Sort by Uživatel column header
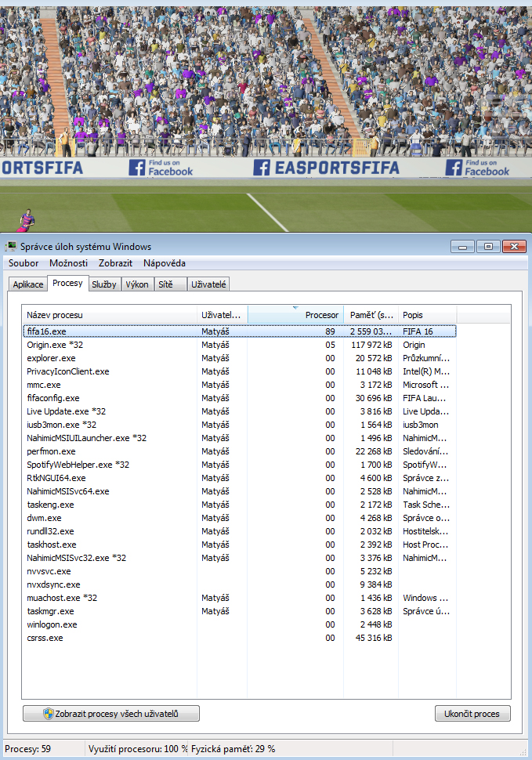This screenshot has height=760, width=532. [223, 315]
